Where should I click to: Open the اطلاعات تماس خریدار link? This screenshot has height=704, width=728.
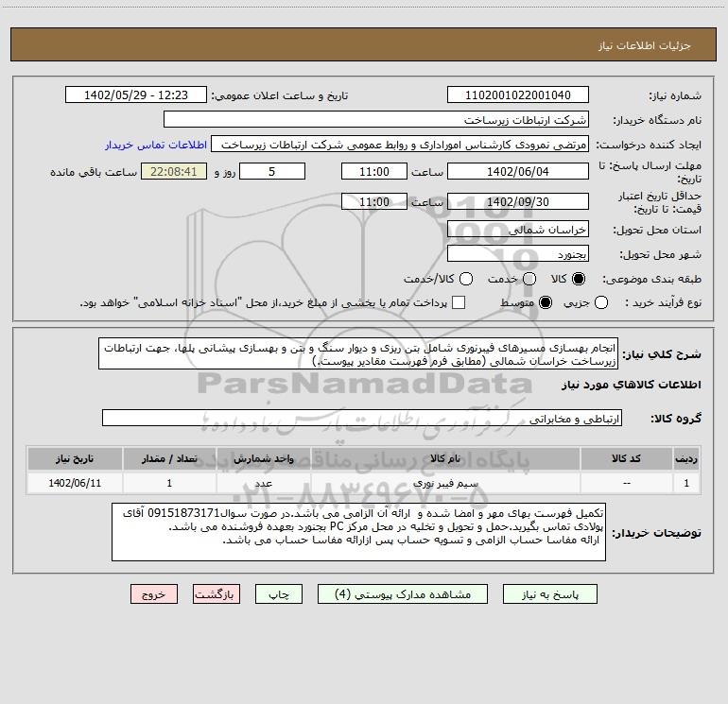point(156,145)
